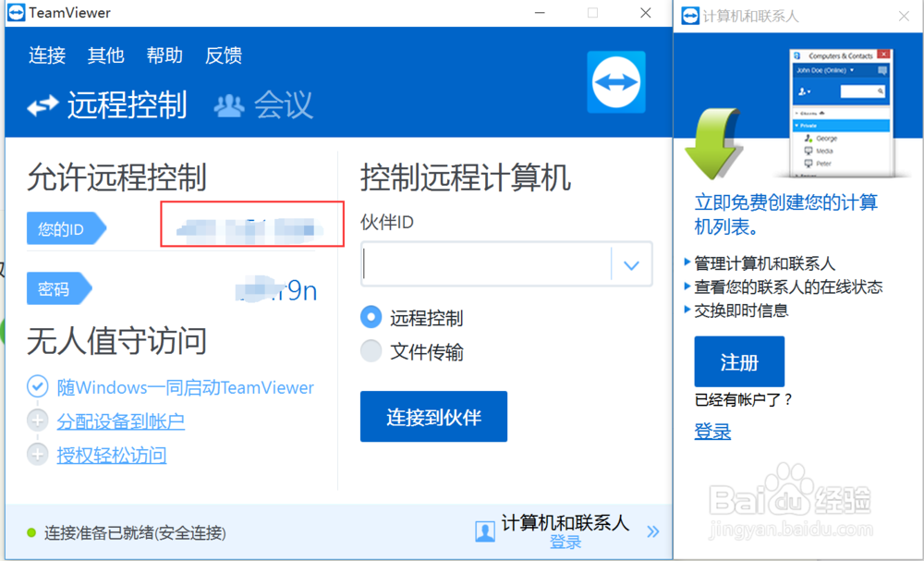Select the 远程控制 radio button

371,317
